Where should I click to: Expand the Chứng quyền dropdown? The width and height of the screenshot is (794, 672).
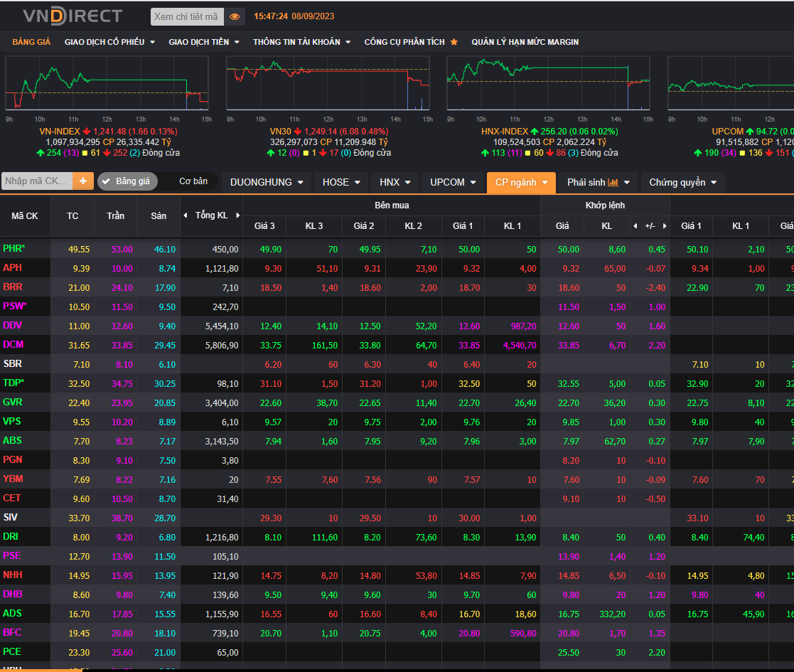[683, 182]
